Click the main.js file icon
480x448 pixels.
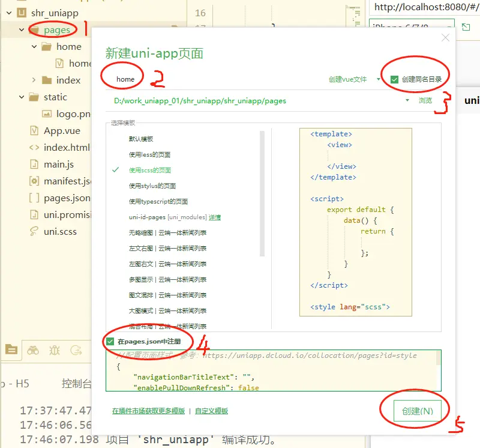pyautogui.click(x=34, y=165)
